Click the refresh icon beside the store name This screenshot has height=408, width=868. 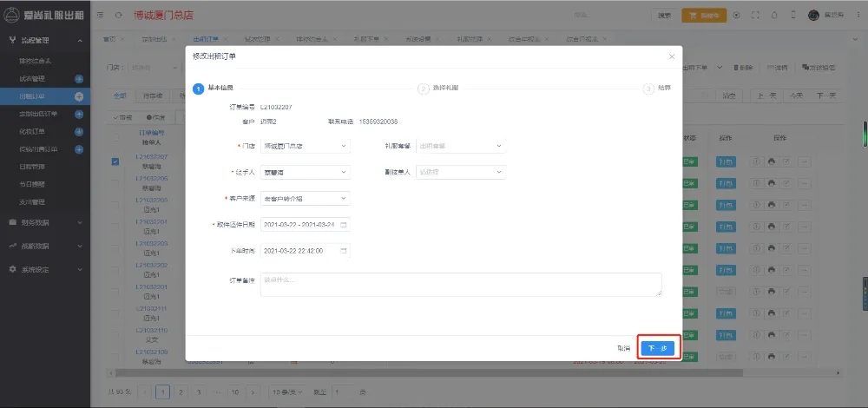118,15
